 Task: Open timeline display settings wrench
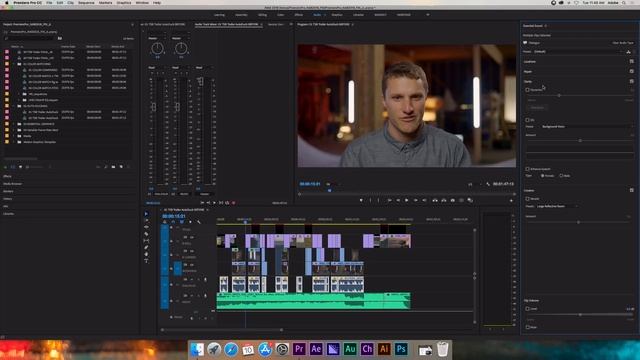point(199,222)
